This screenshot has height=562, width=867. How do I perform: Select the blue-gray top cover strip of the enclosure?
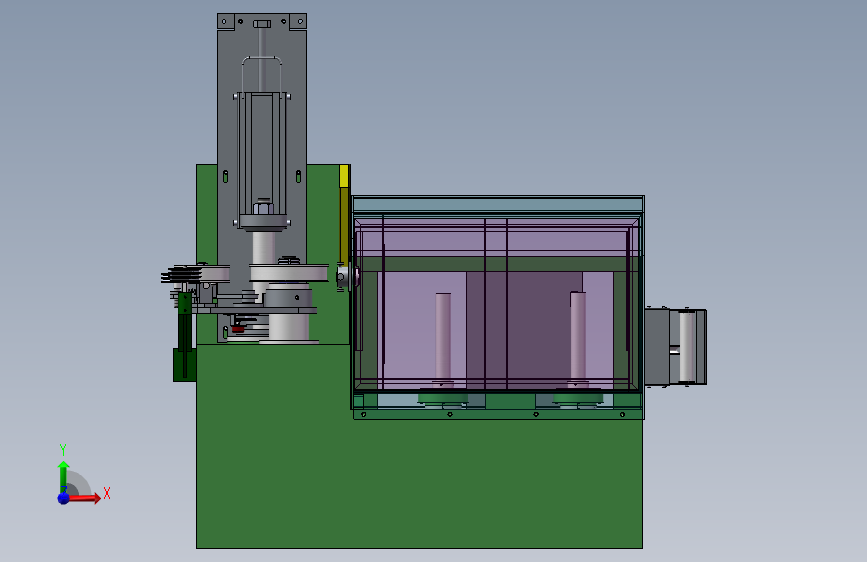[498, 205]
